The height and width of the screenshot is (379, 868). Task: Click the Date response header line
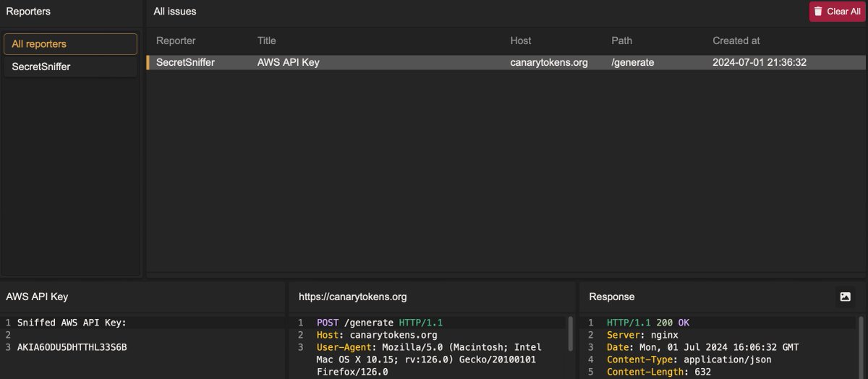(703, 347)
